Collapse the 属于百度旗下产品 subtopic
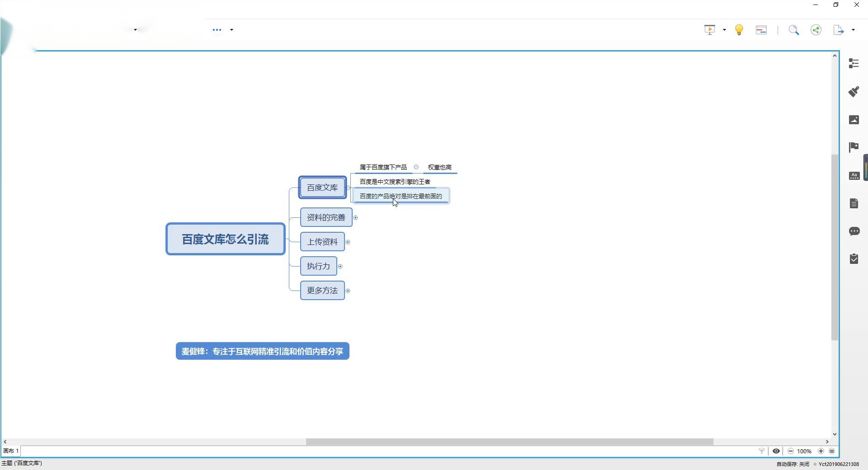 click(x=416, y=167)
